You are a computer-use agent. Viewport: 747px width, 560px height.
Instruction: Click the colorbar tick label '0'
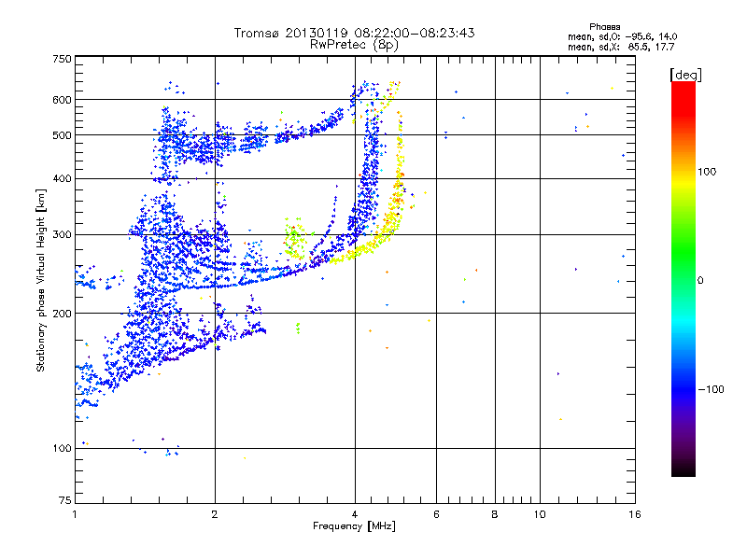(x=700, y=281)
